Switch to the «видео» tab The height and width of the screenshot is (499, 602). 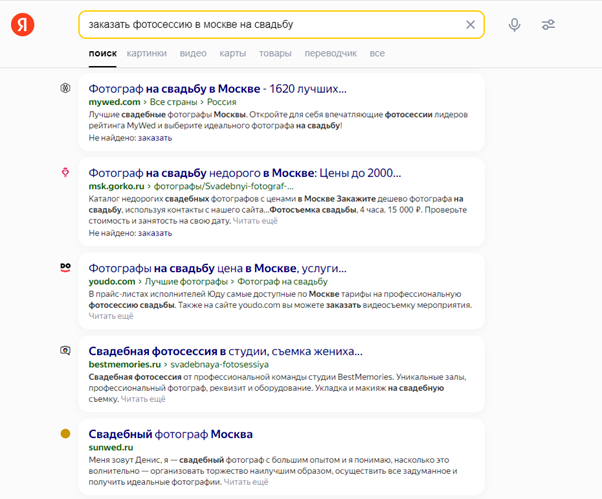click(x=193, y=53)
